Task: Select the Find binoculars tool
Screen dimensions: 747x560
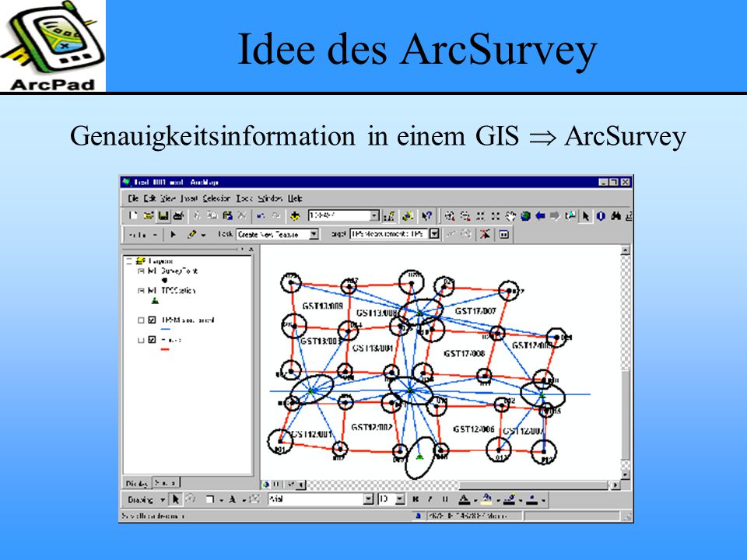Action: [616, 215]
